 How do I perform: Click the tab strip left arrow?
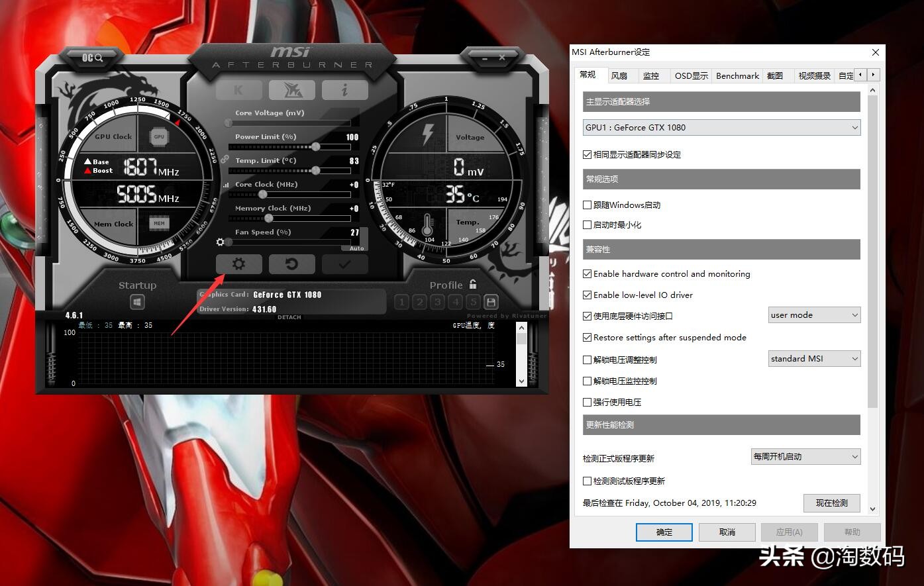[x=860, y=75]
